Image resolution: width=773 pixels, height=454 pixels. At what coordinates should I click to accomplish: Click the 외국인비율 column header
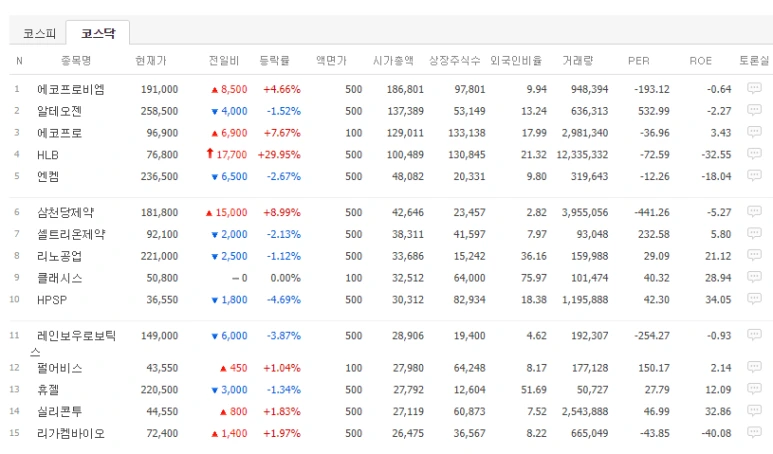pyautogui.click(x=516, y=61)
